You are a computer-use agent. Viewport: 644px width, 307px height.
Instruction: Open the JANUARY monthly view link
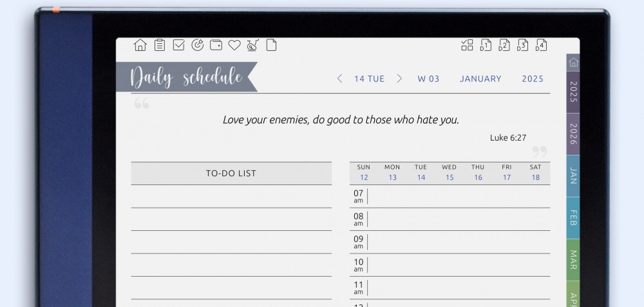480,79
